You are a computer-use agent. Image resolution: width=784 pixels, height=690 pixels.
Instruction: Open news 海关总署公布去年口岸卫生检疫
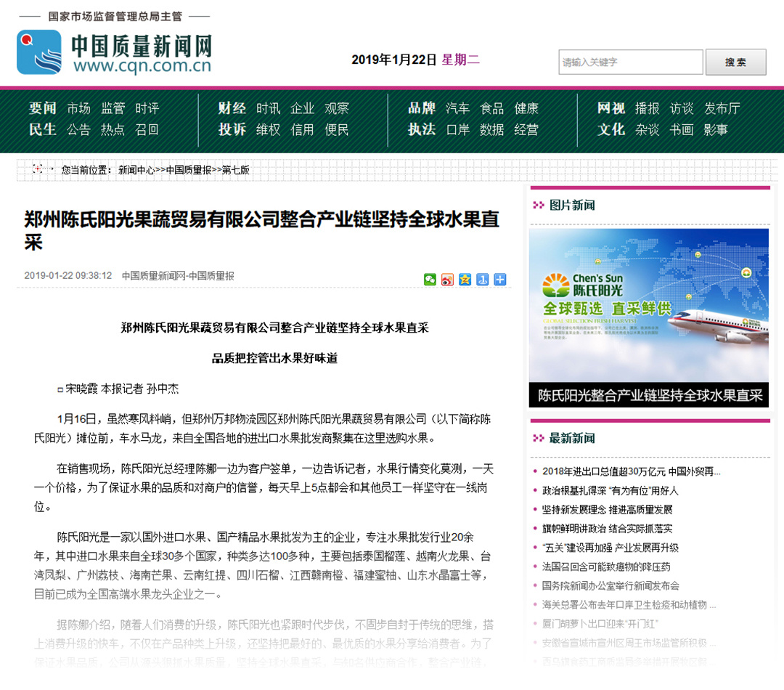[x=629, y=604]
